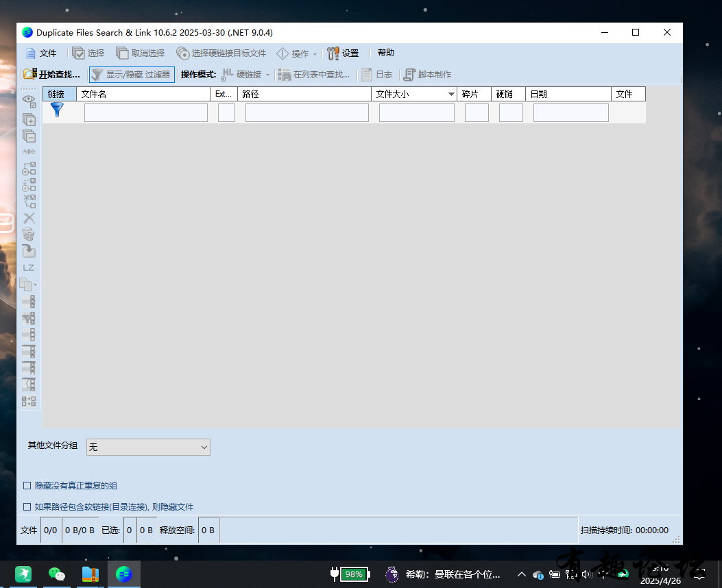Click the LZ compression sidebar icon

pyautogui.click(x=29, y=268)
